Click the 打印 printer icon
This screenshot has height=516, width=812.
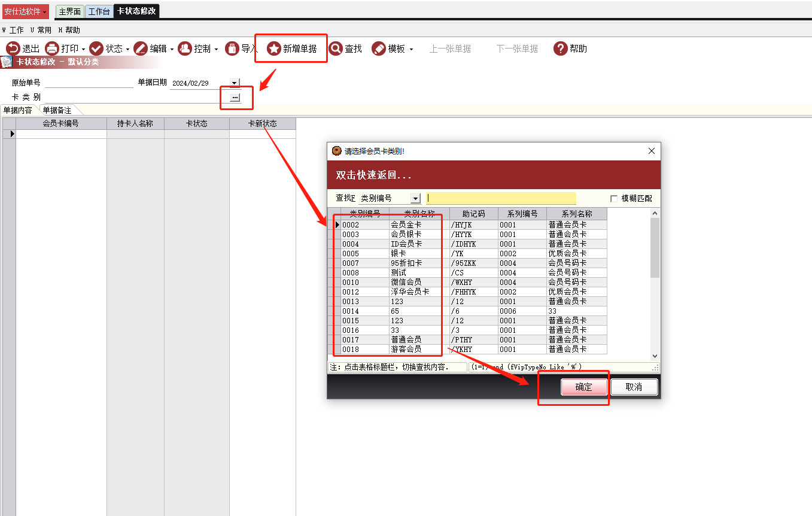[x=52, y=48]
